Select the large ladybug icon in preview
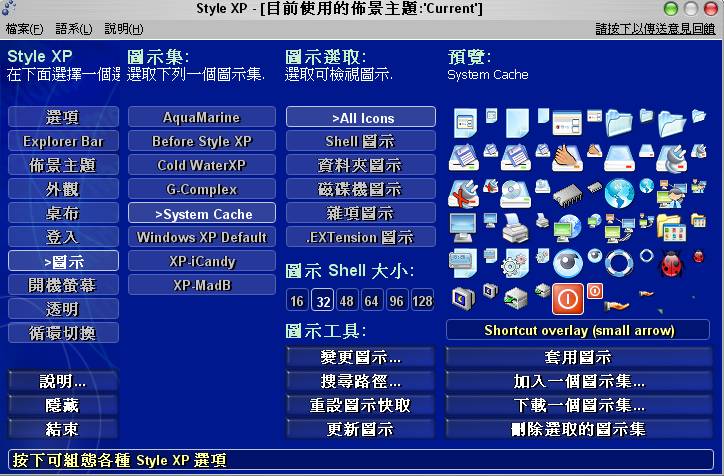The image size is (724, 476). click(x=671, y=263)
